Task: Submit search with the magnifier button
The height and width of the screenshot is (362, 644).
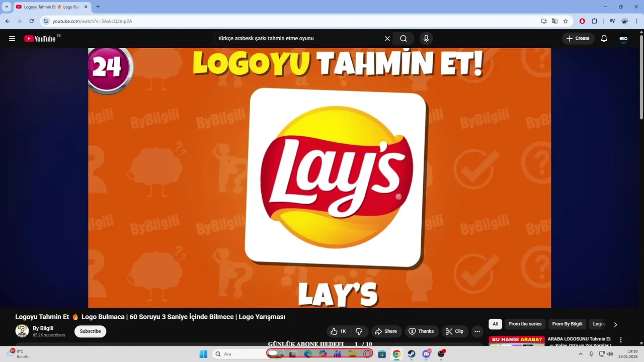Action: pyautogui.click(x=404, y=39)
